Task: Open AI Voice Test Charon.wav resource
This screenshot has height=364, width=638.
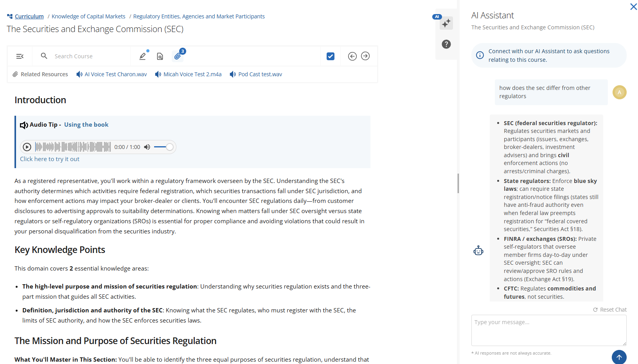Action: [x=112, y=74]
